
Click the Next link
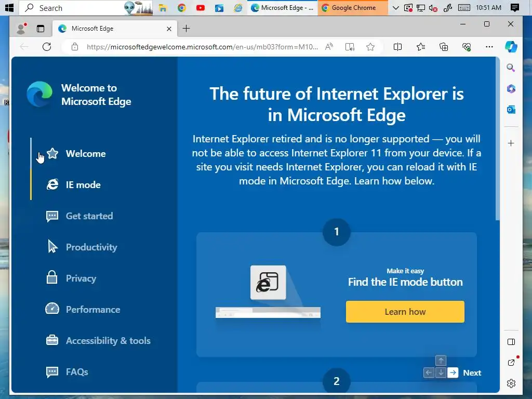tap(472, 373)
